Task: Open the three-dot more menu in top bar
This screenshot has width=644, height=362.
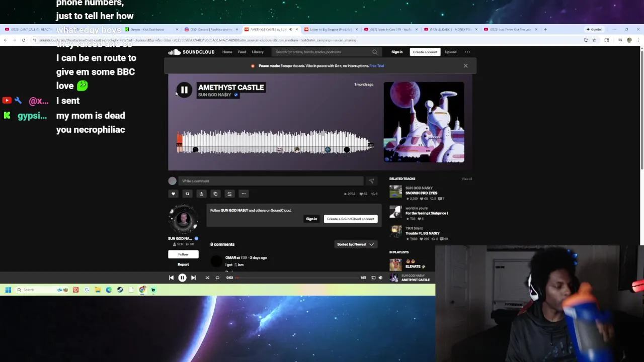Action: point(467,52)
